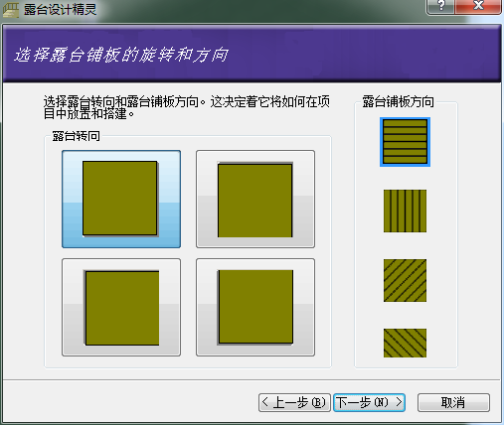Click 取消 to cancel the wizard
504x425 pixels.
(x=453, y=402)
